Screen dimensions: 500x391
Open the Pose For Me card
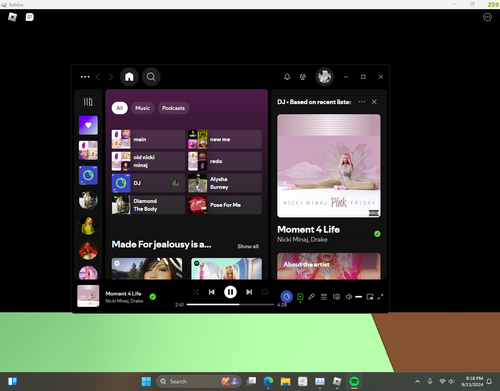tap(225, 205)
